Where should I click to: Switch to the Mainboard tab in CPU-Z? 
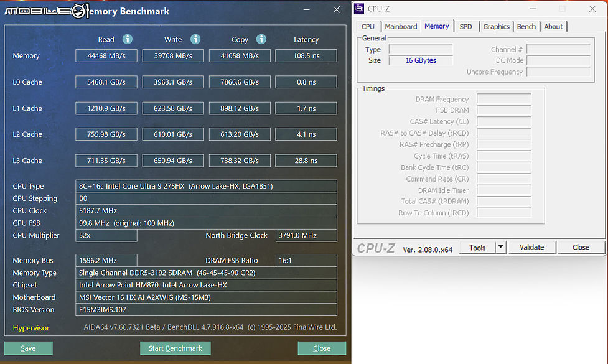click(401, 26)
